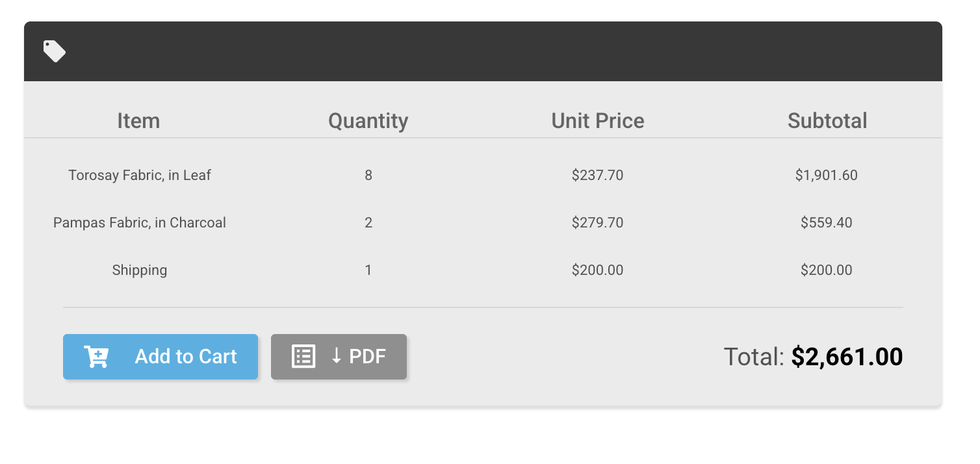Image resolution: width=980 pixels, height=464 pixels.
Task: Click the price tag icon in header
Action: pos(55,51)
